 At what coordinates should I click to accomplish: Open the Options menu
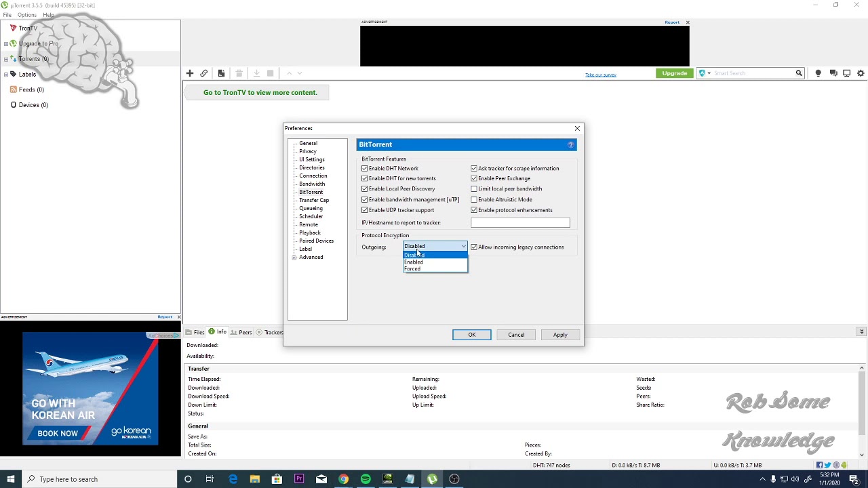click(x=27, y=15)
